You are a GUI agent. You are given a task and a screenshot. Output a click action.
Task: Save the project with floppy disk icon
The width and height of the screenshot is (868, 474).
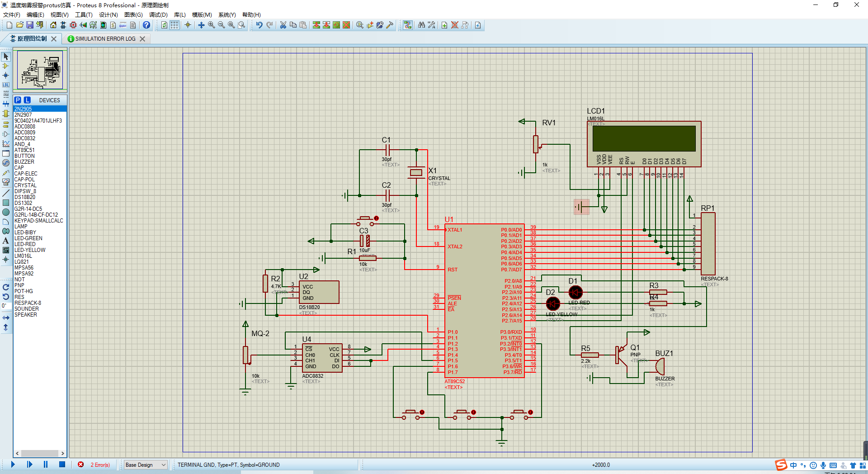tap(29, 25)
